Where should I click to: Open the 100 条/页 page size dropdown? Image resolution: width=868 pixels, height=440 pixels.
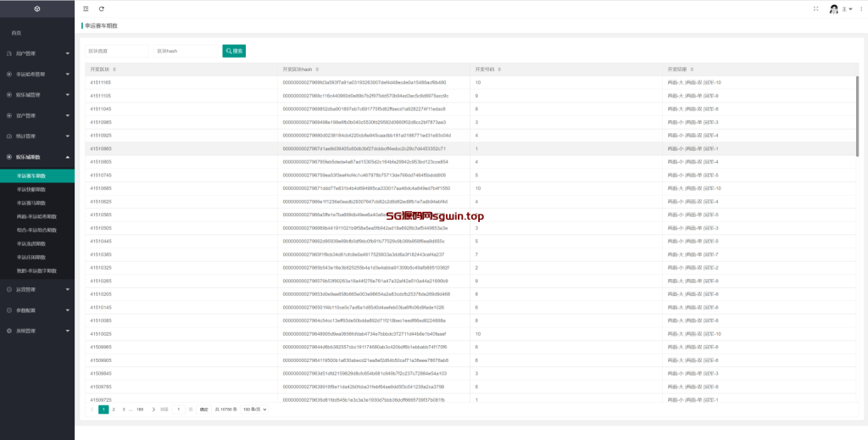click(x=254, y=409)
